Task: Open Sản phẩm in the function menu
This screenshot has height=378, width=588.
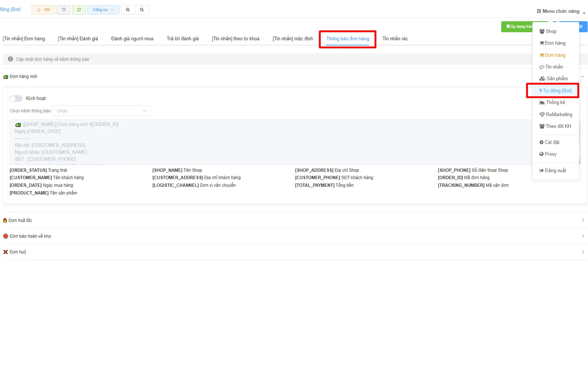Action: pos(554,79)
